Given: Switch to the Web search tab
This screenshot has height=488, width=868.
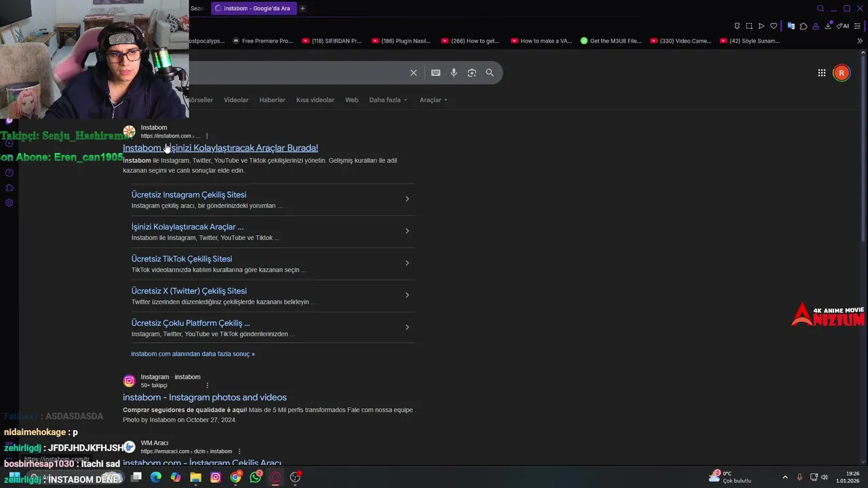Looking at the screenshot, I should click(x=351, y=100).
